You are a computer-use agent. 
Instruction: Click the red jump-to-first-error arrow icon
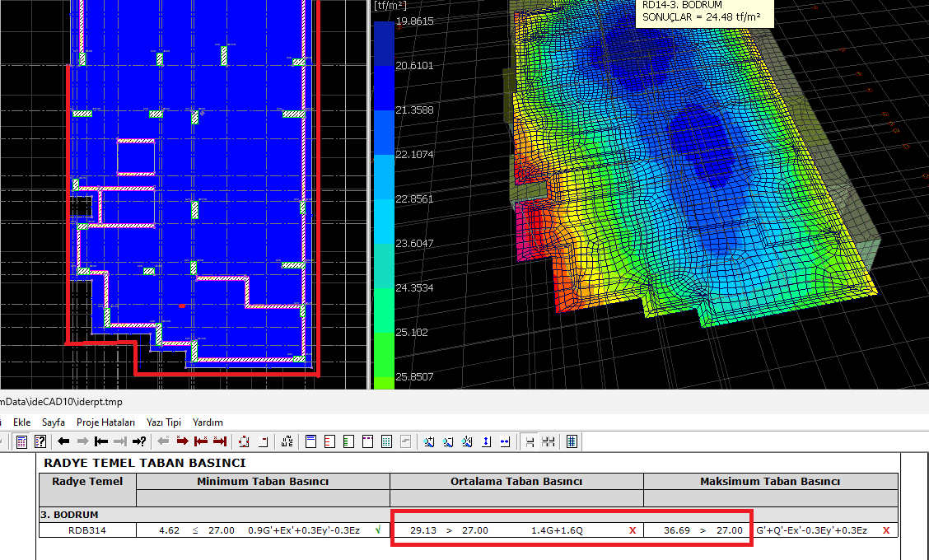[201, 441]
